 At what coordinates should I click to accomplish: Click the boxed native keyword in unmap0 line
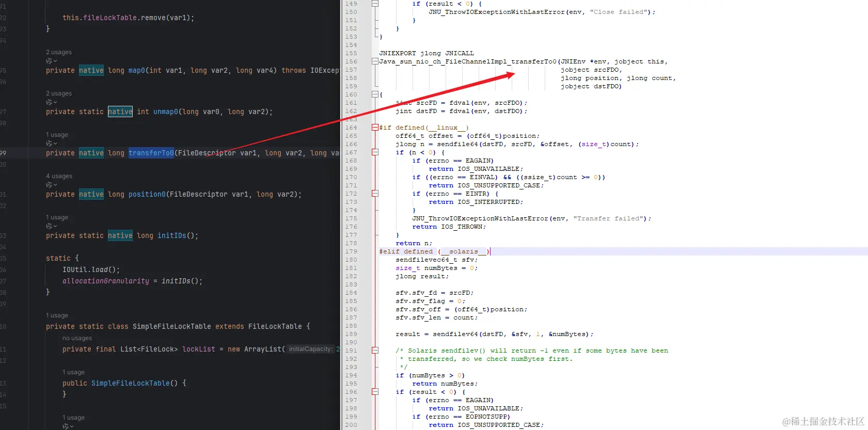[120, 112]
